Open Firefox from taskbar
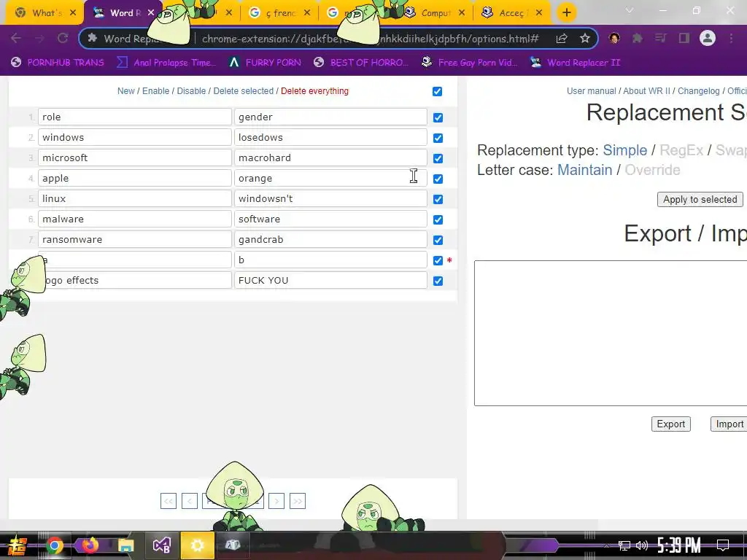The image size is (747, 560). (x=90, y=545)
